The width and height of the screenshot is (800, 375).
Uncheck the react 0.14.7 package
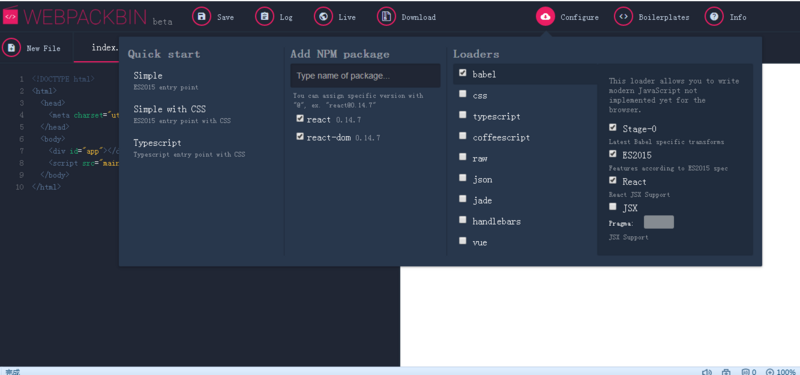coord(300,118)
